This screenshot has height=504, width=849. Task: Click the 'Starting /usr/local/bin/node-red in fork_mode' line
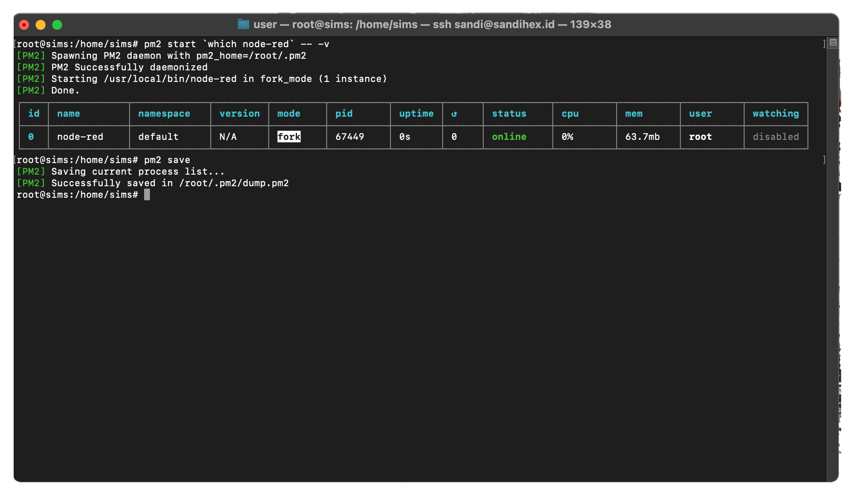tap(202, 79)
